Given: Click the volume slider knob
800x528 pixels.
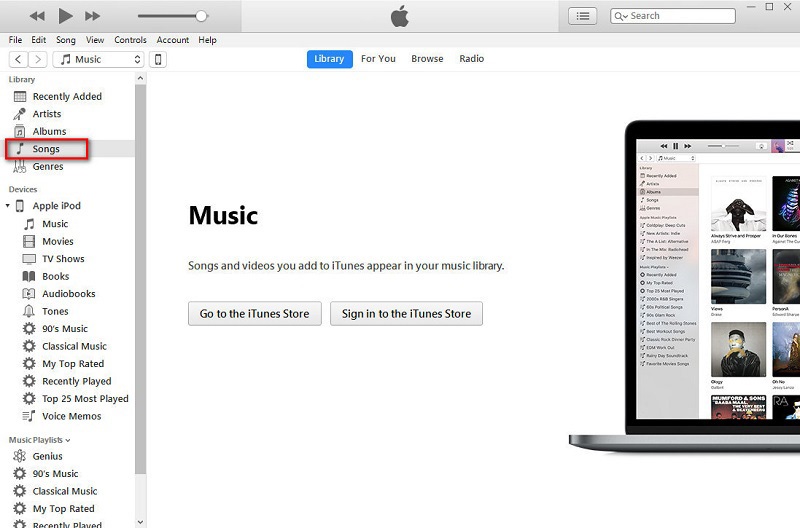Looking at the screenshot, I should tap(202, 16).
